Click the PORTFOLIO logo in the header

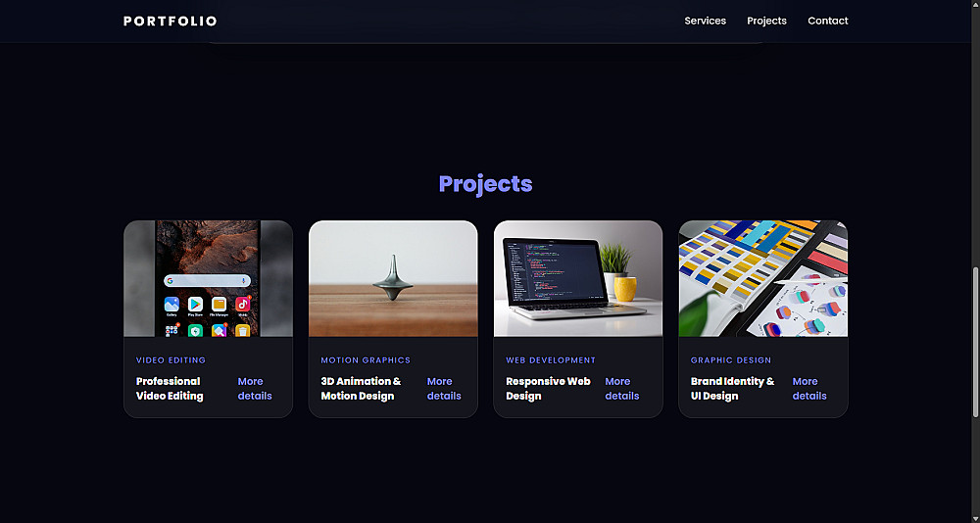[170, 22]
